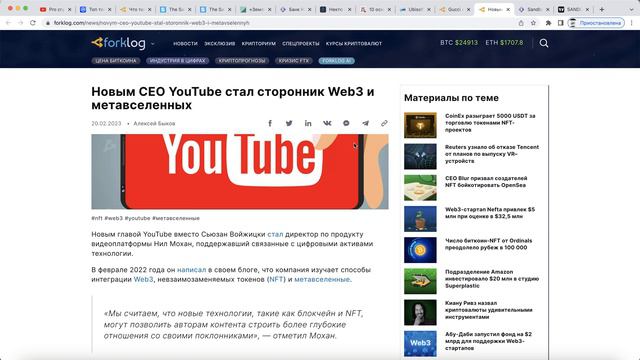Select the ИНДУСТРИЯ В ЦИФРАХ tag pill
The width and height of the screenshot is (640, 360).
pyautogui.click(x=178, y=61)
